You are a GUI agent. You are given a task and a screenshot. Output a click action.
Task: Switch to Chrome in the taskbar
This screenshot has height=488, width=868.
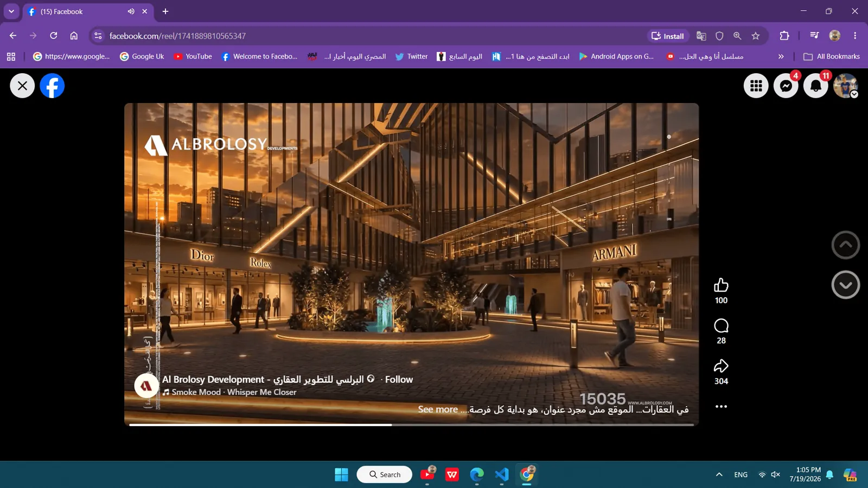[x=527, y=474]
